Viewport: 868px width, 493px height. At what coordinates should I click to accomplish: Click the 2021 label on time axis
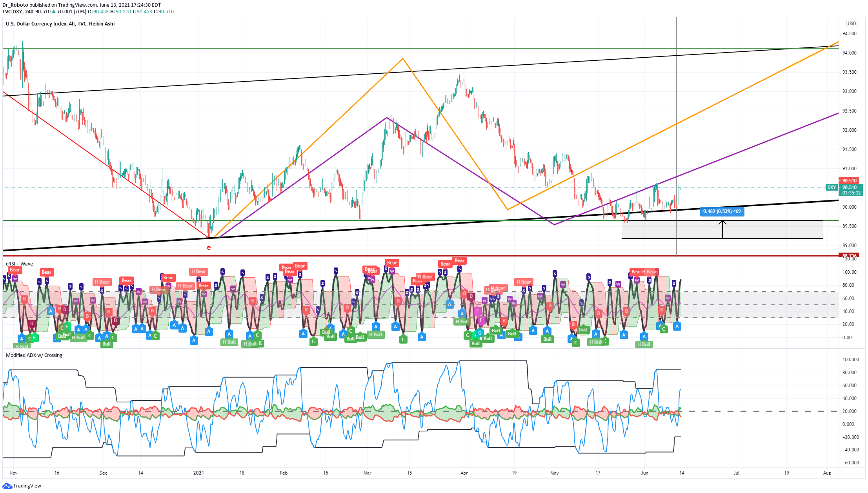pyautogui.click(x=198, y=473)
